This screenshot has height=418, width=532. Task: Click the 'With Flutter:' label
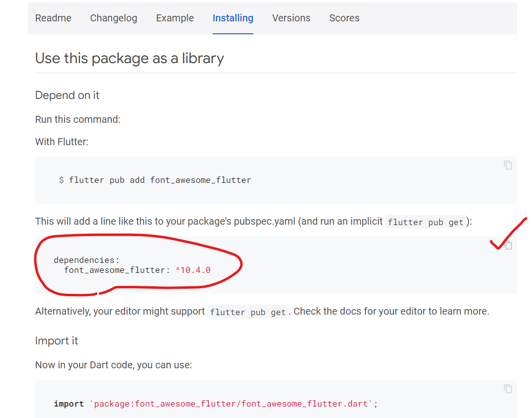62,142
